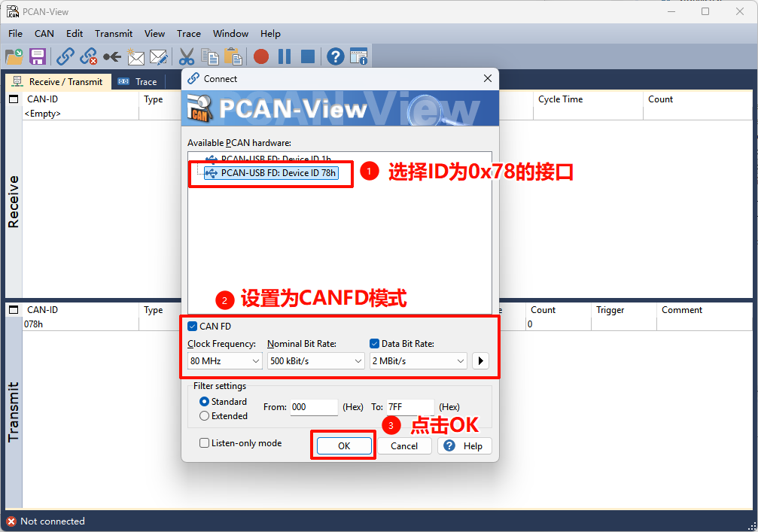Image resolution: width=758 pixels, height=532 pixels.
Task: Open the Transmit menu
Action: click(x=114, y=33)
